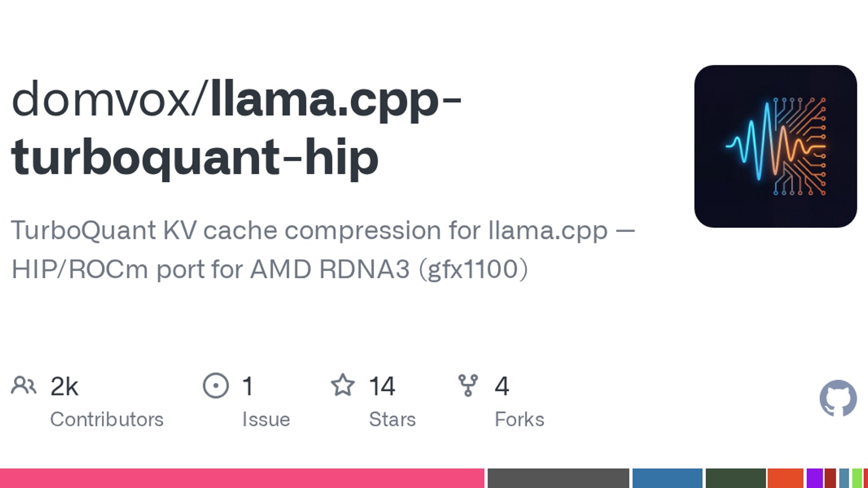Click the 14 stars count

coord(382,386)
